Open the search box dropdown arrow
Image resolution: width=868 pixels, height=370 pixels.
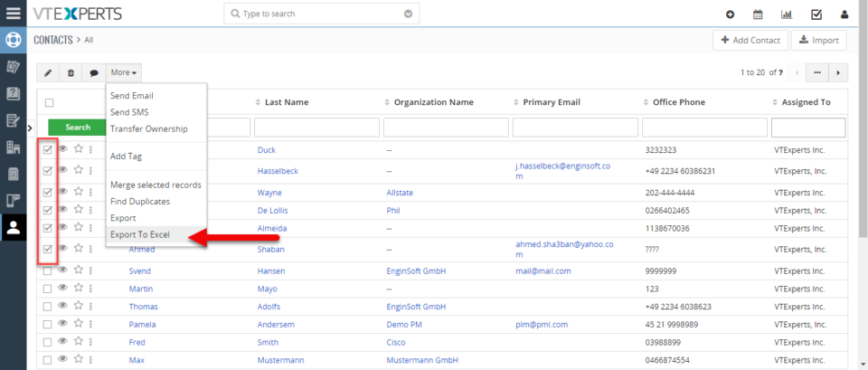[x=408, y=14]
